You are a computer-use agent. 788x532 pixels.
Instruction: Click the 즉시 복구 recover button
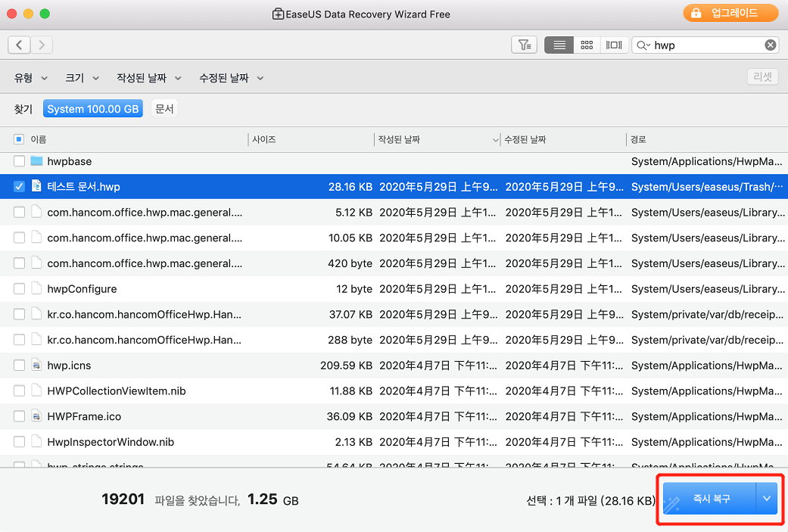click(709, 499)
